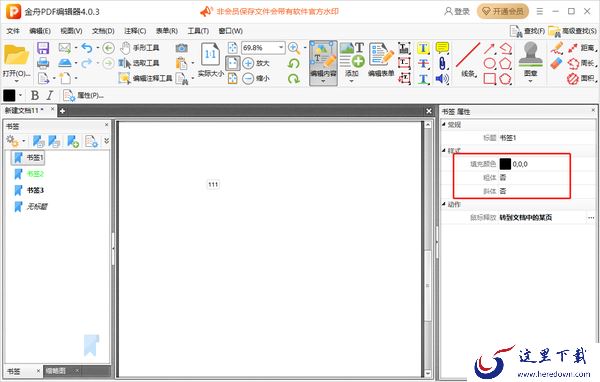Image resolution: width=600 pixels, height=382 pixels.
Task: Select the Area (面积) measure tool
Action: click(582, 78)
